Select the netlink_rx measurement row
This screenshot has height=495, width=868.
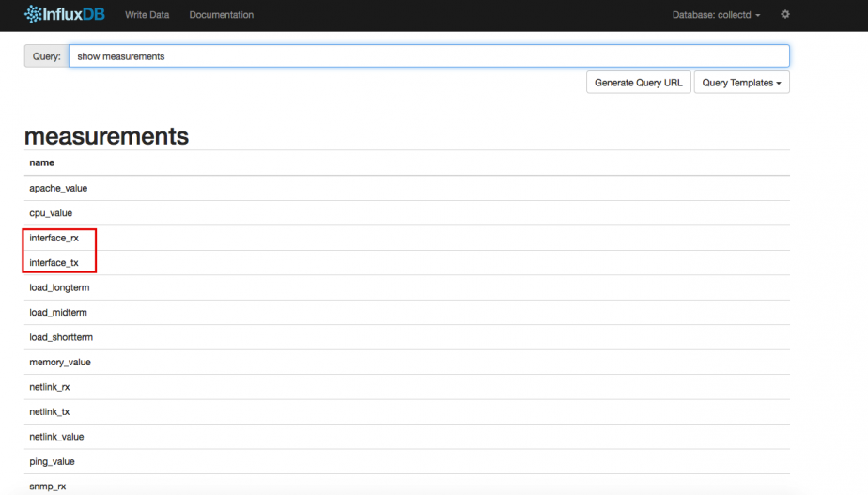point(407,387)
